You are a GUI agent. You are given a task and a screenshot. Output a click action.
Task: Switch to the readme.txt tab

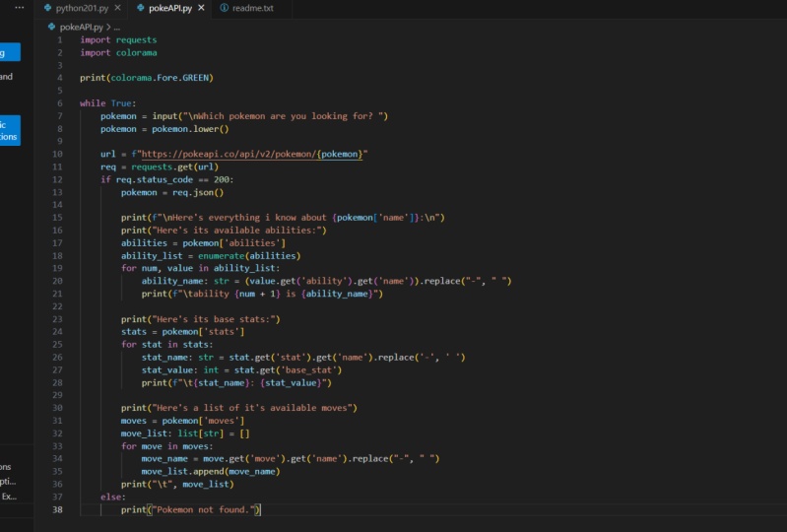252,8
